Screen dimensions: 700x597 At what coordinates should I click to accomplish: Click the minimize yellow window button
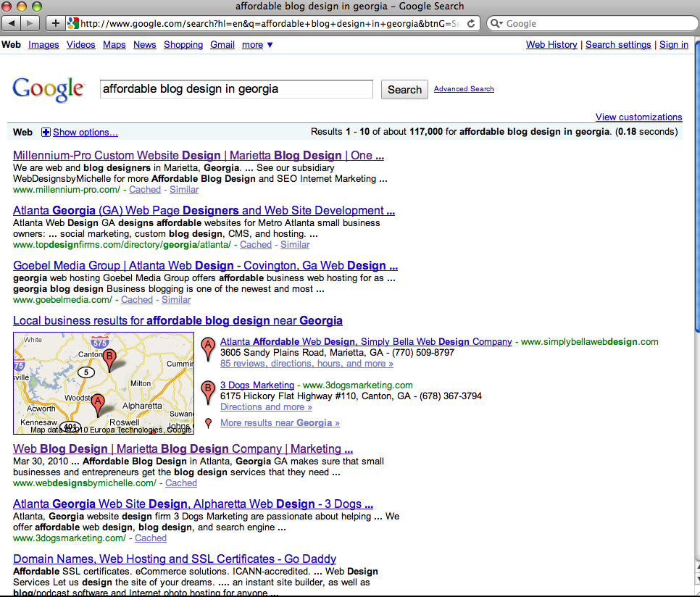(x=22, y=7)
